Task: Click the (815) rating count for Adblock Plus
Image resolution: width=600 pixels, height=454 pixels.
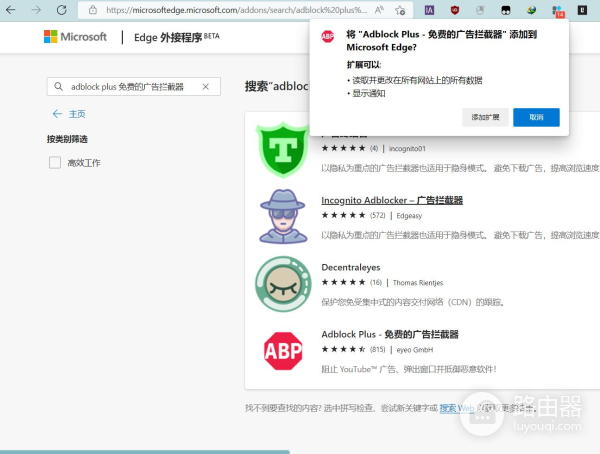Action: click(x=377, y=349)
